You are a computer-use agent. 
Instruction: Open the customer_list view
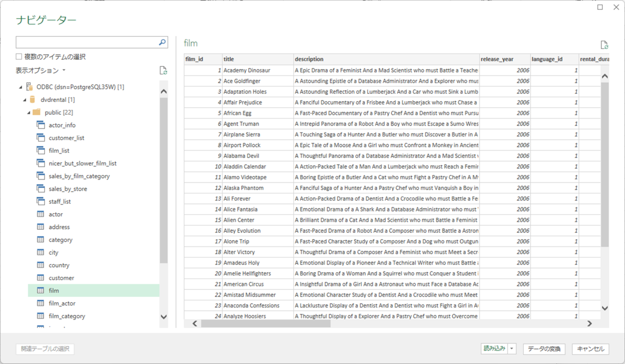66,137
